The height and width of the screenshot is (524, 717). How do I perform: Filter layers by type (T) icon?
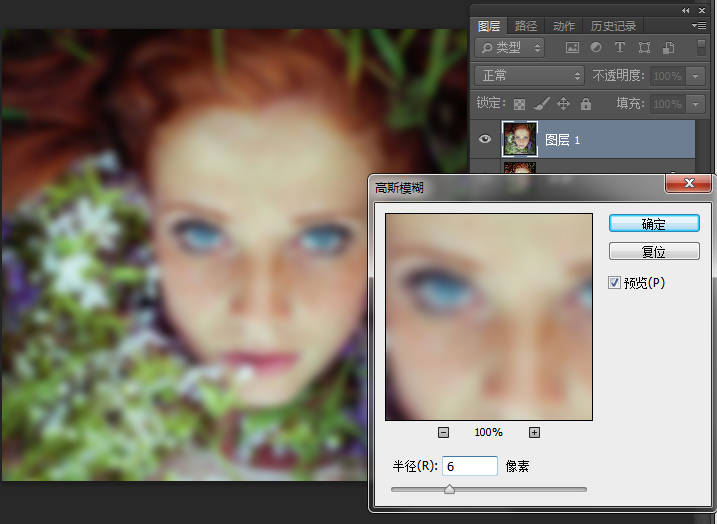click(x=620, y=47)
